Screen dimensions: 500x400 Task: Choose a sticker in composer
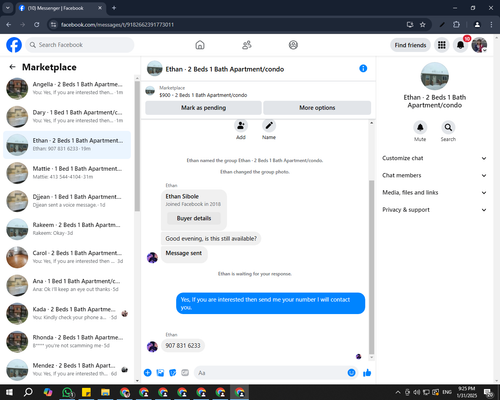tap(173, 373)
